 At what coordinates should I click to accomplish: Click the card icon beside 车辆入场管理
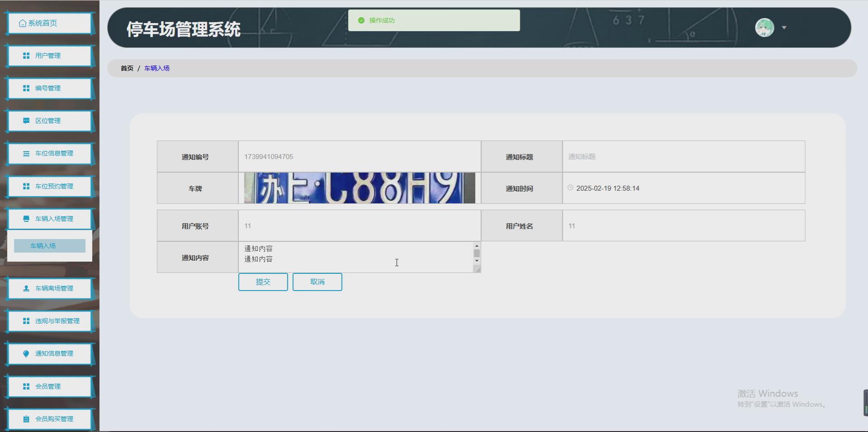25,218
